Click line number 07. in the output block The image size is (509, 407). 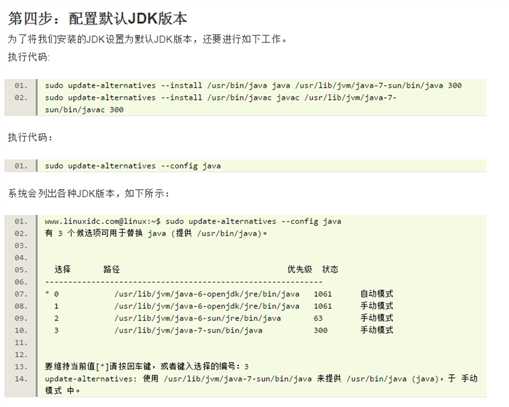tap(21, 294)
